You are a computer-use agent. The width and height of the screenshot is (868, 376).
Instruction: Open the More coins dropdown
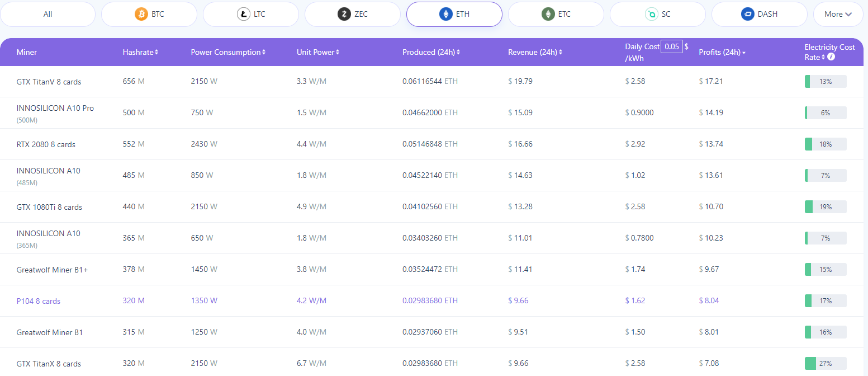838,13
